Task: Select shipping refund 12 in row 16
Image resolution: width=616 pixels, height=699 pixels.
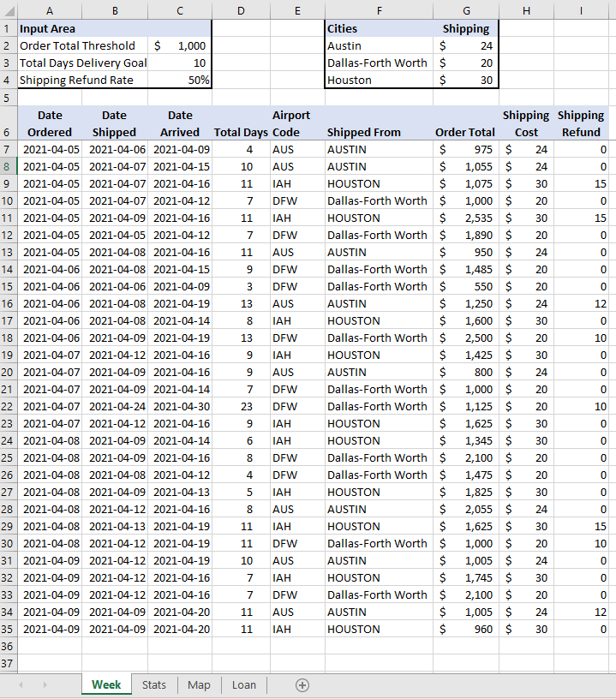Action: [581, 303]
